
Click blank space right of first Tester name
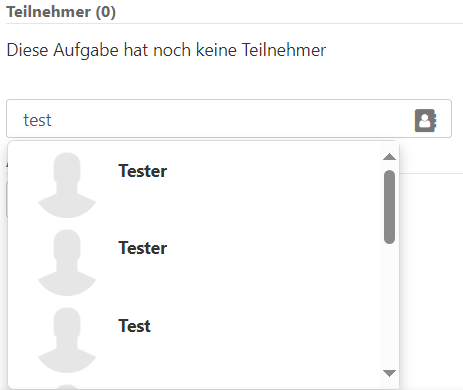coord(273,171)
